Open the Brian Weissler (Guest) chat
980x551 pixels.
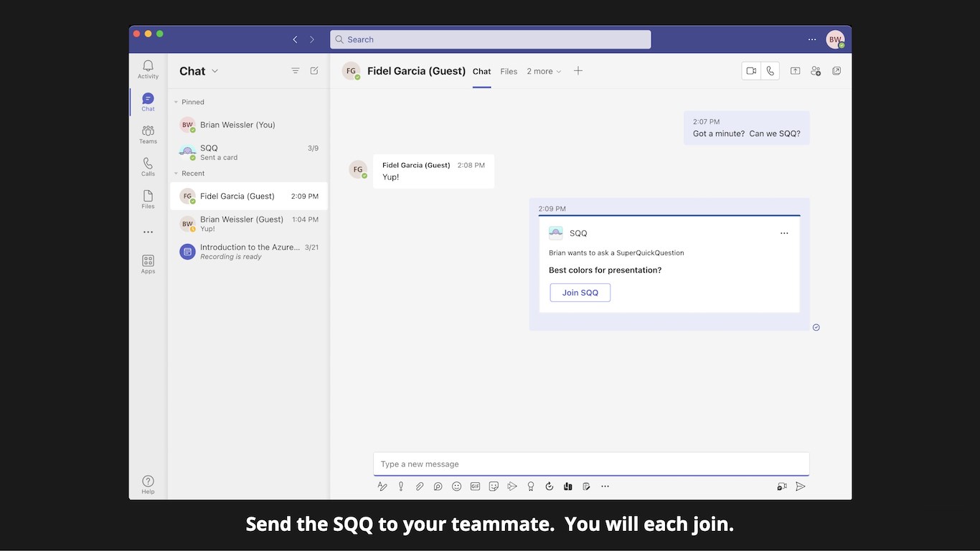[248, 224]
